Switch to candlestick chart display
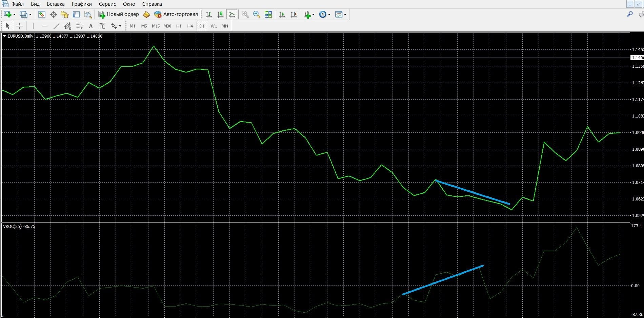 pos(220,14)
